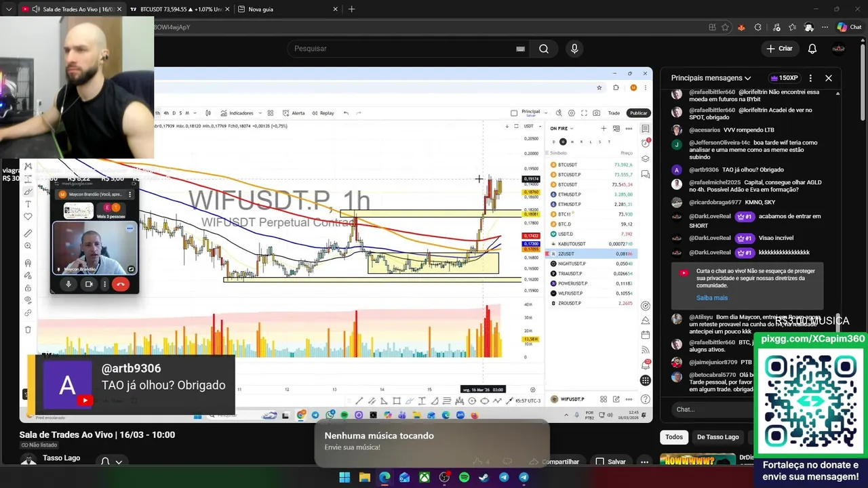Select the De Tasso Lago filter chip
Viewport: 868px width, 488px height.
point(717,437)
